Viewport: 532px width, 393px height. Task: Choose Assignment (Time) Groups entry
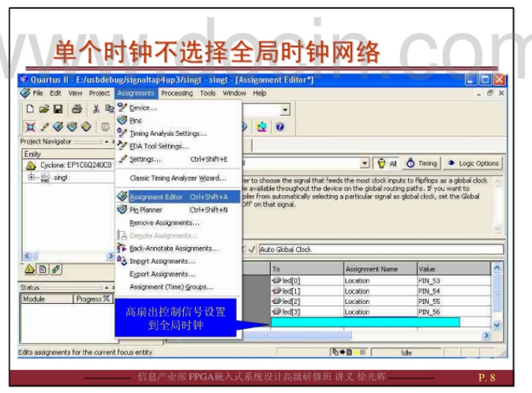[178, 287]
